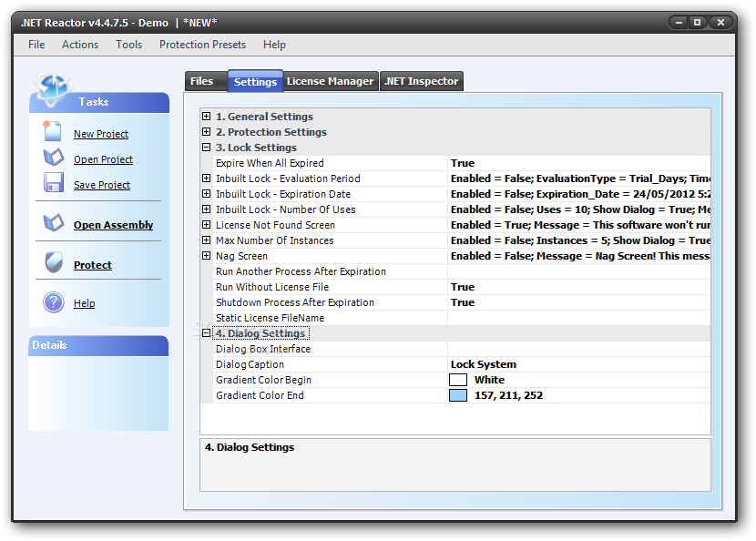
Task: Click the Gradient Color Begin white swatch
Action: [458, 380]
